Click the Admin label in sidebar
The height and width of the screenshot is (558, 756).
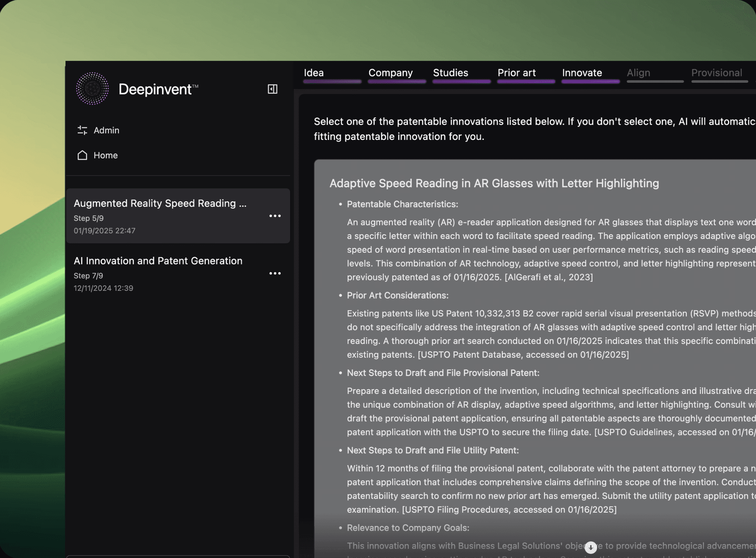pyautogui.click(x=106, y=130)
